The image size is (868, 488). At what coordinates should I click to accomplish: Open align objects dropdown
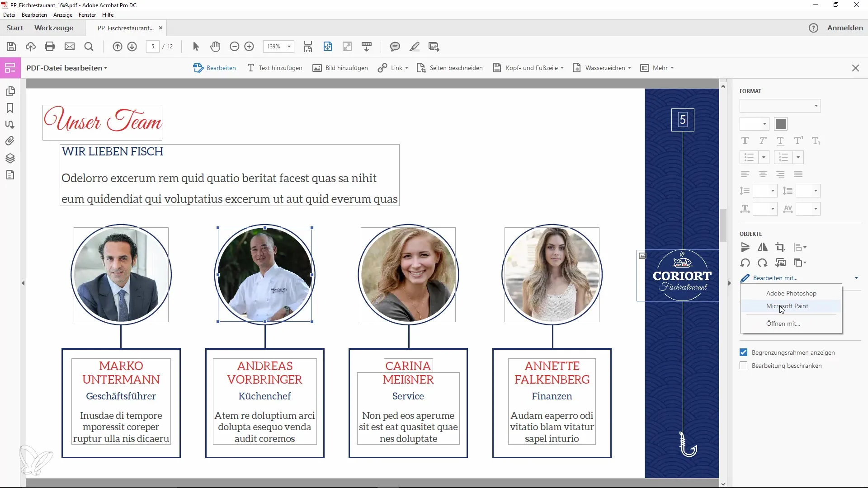tap(800, 247)
